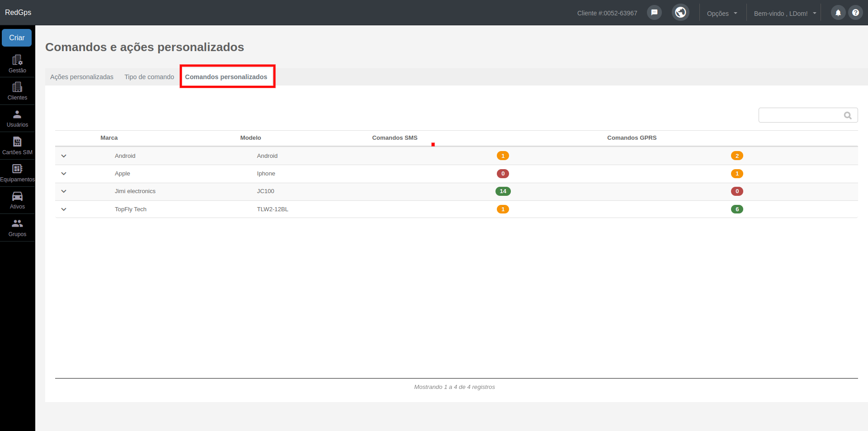Click the Android GPRS badge 2

737,156
